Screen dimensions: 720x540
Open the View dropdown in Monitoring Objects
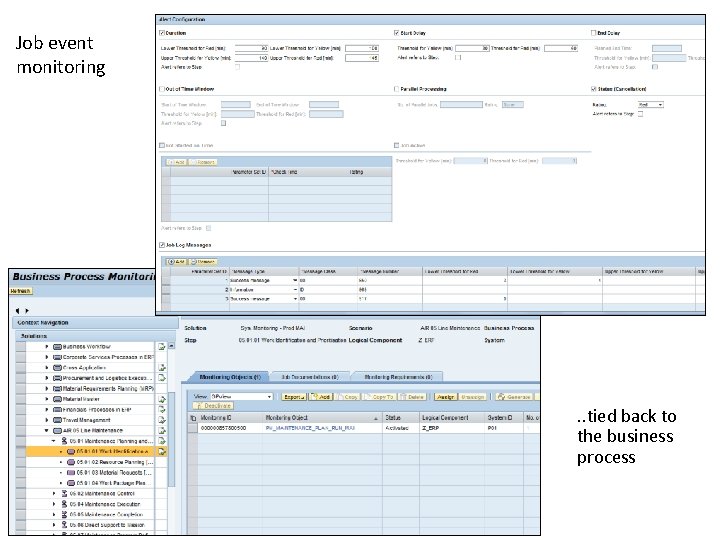tap(270, 397)
